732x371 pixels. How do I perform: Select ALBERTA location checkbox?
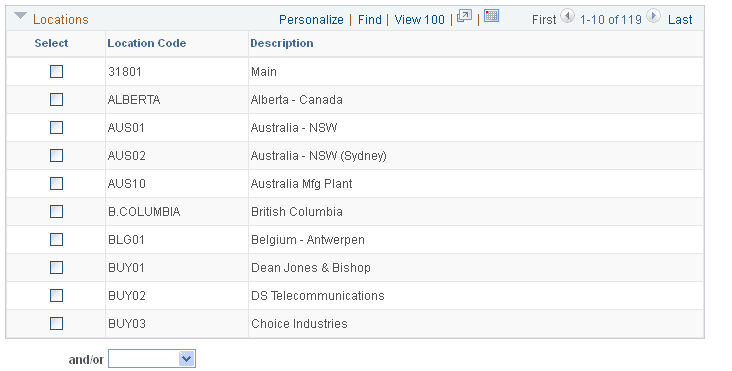click(x=56, y=99)
